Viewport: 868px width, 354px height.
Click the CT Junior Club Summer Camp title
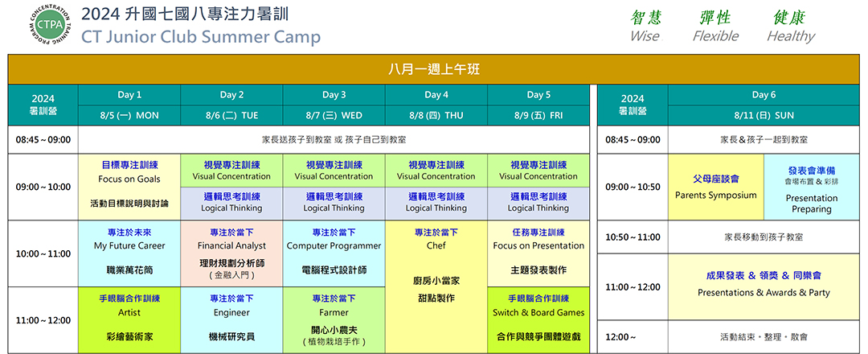pos(201,37)
